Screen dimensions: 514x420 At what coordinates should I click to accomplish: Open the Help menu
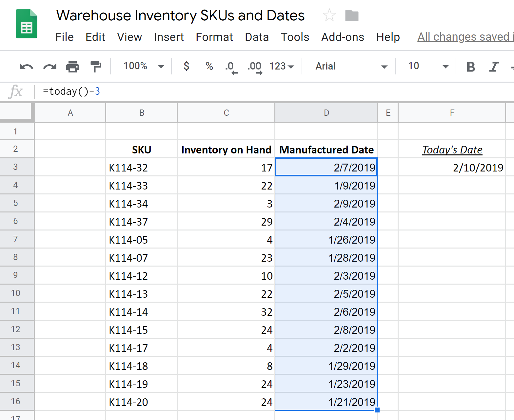(388, 37)
